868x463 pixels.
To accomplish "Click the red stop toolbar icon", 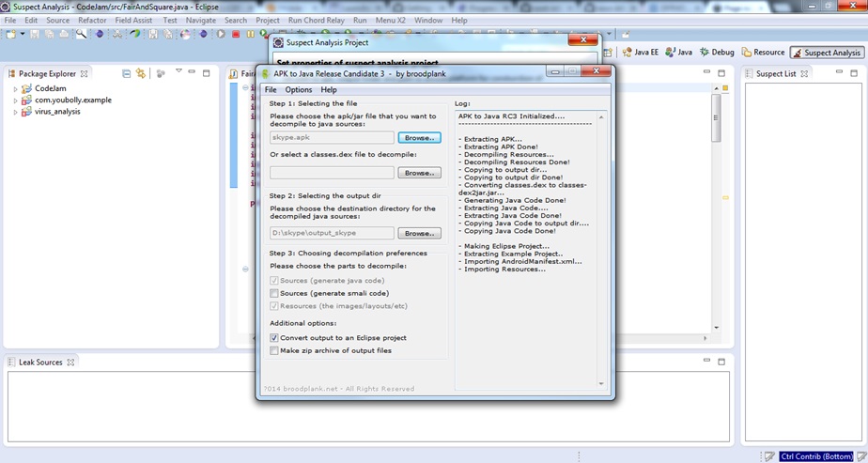I will pos(236,34).
